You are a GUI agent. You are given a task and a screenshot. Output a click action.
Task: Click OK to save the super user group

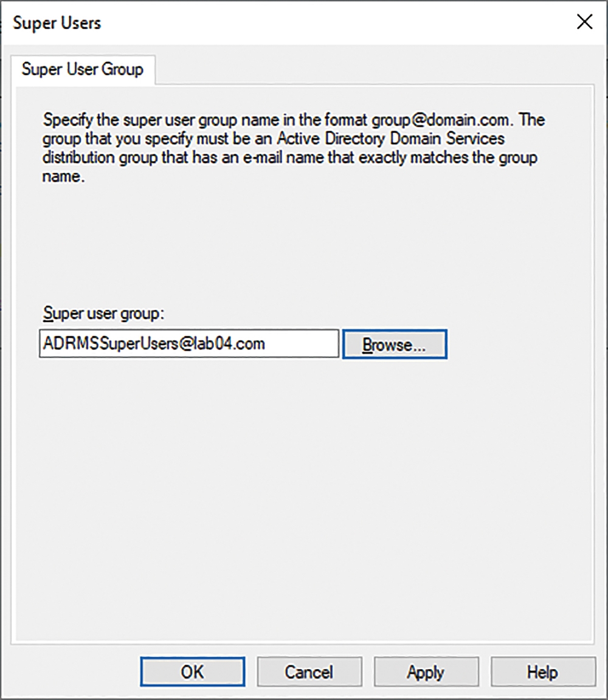pos(193,671)
